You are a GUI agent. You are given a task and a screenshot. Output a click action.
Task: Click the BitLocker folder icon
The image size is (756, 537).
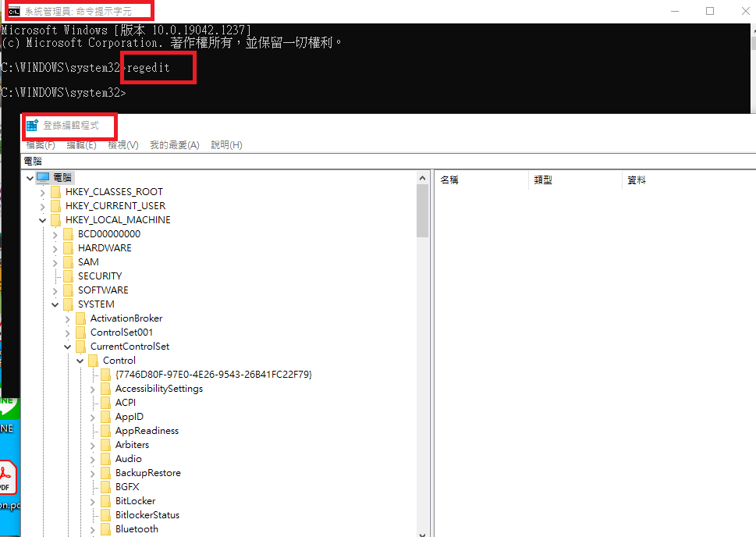point(105,501)
